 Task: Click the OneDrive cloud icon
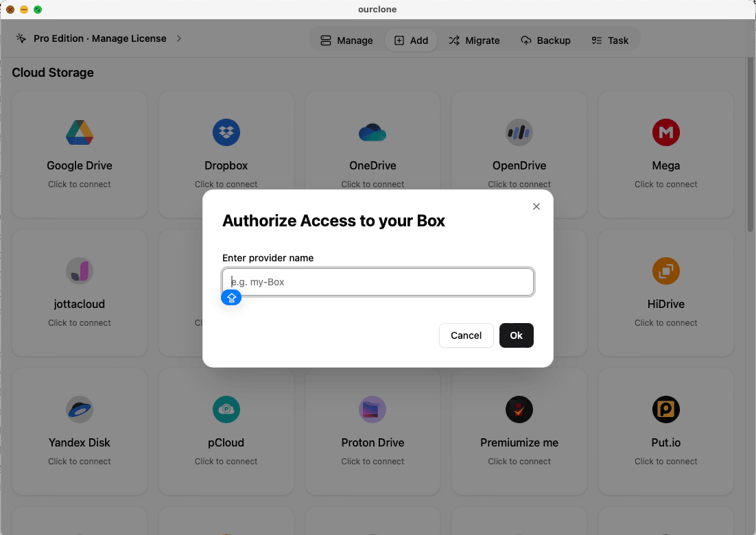[373, 132]
